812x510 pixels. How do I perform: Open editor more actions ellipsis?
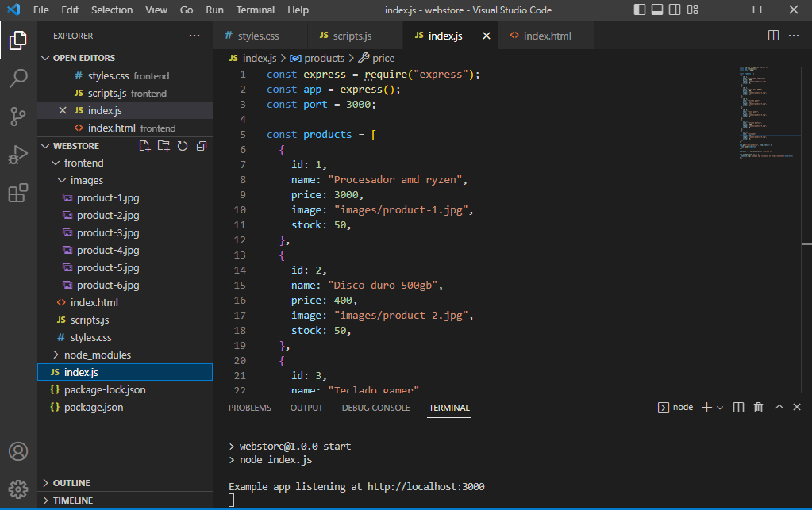794,36
